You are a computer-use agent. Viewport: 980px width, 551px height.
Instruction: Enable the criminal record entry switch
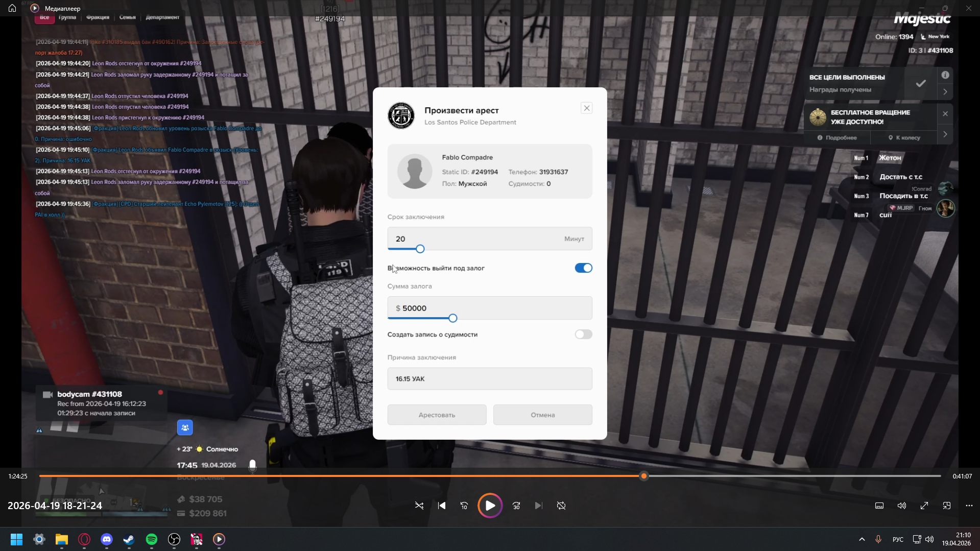583,334
